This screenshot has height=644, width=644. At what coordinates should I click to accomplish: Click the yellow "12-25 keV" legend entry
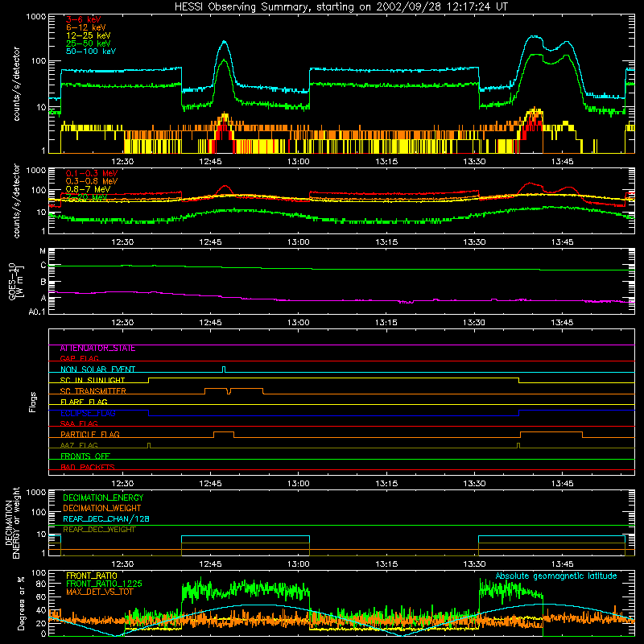tap(89, 35)
